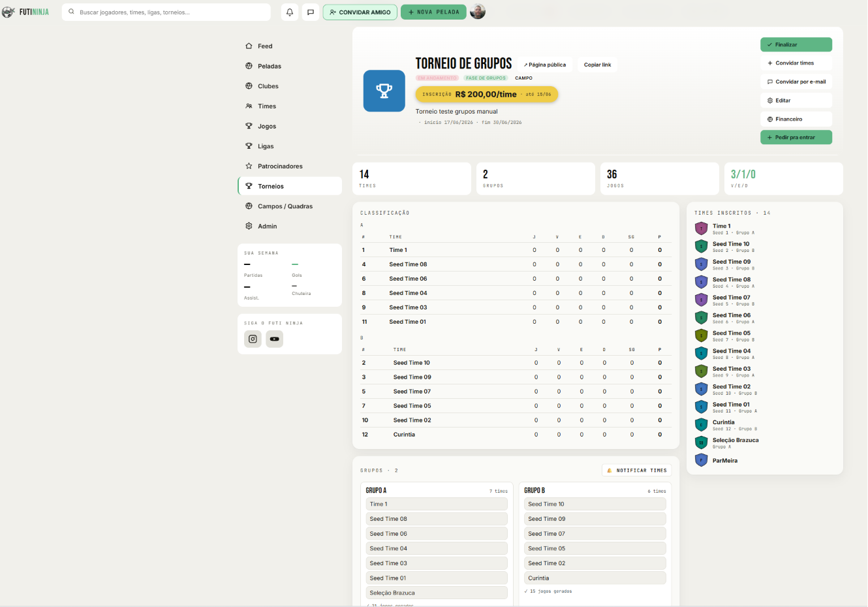Click Convidar times button
Viewport: 868px width, 607px height.
[796, 63]
